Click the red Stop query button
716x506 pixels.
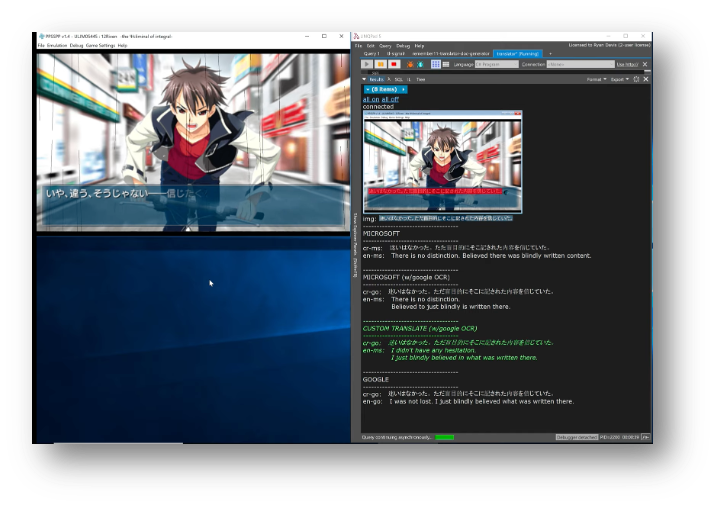tap(394, 64)
